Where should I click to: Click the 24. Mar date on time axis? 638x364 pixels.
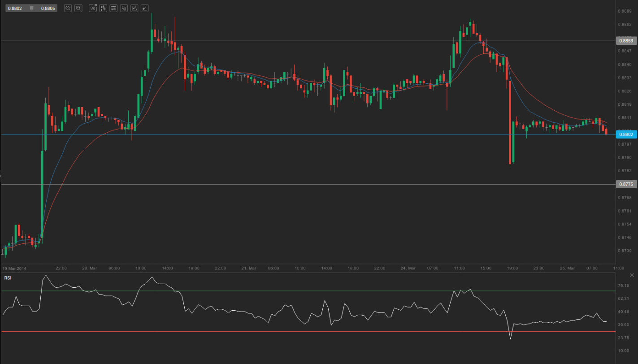pos(408,268)
